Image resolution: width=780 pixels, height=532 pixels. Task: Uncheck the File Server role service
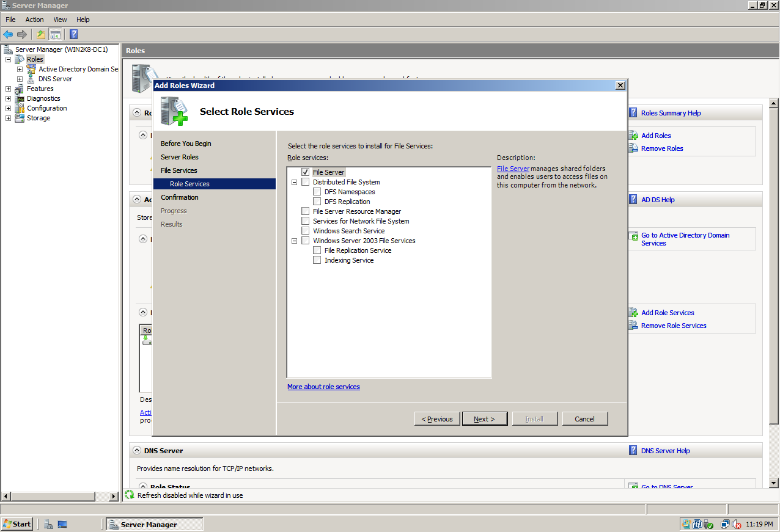point(305,172)
